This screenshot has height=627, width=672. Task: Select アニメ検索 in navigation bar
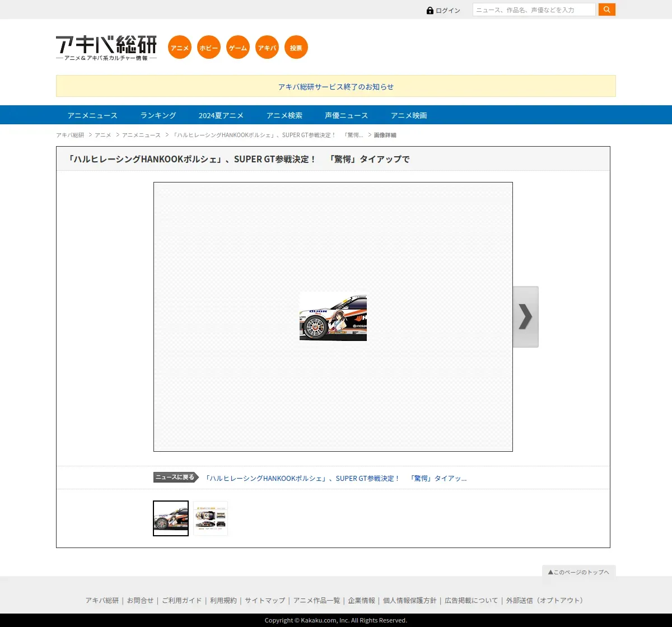tap(284, 115)
